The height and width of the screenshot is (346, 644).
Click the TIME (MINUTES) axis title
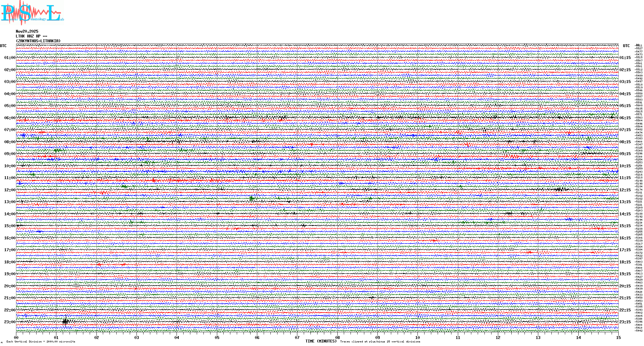click(321, 341)
